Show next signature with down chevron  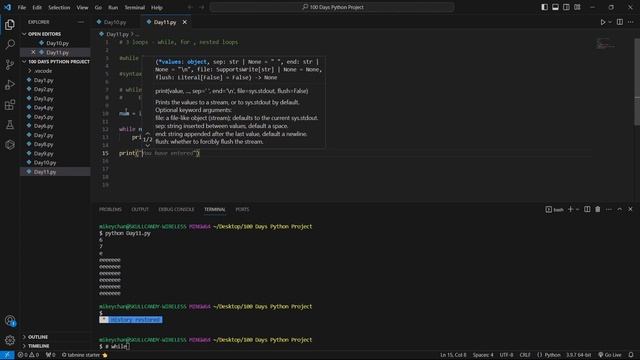pos(148,145)
